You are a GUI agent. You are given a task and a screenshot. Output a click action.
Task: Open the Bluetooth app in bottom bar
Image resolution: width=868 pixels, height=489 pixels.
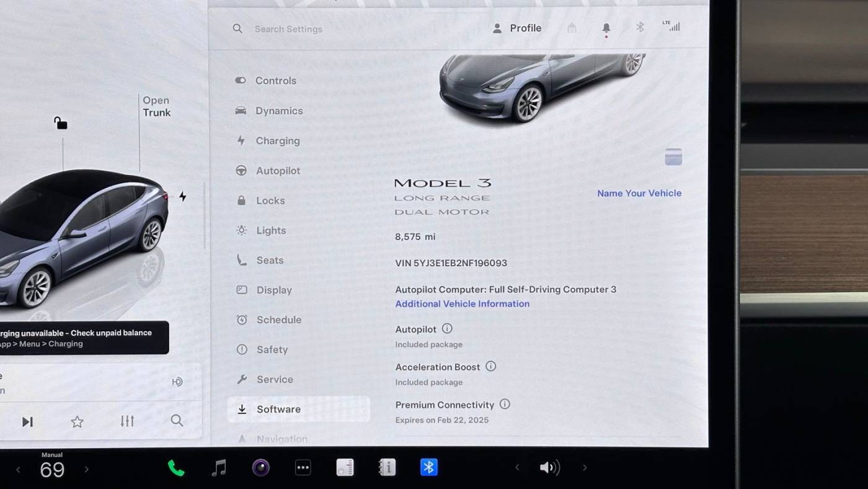[429, 467]
